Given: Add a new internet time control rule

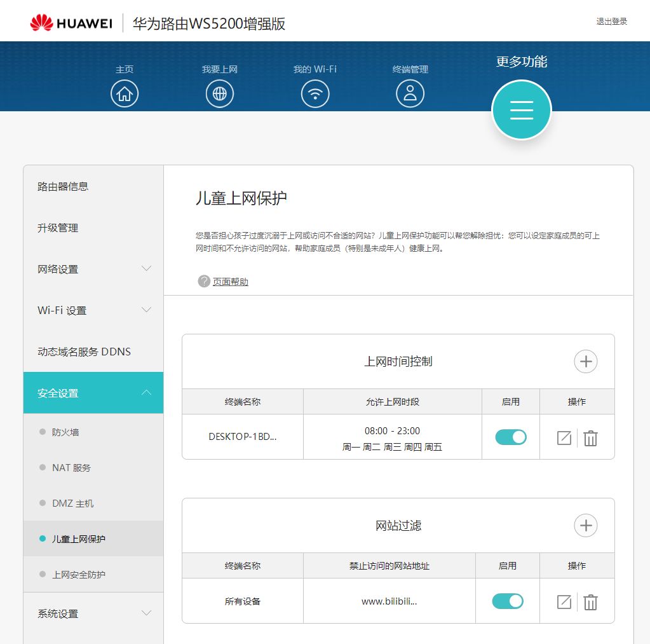Looking at the screenshot, I should pos(585,361).
